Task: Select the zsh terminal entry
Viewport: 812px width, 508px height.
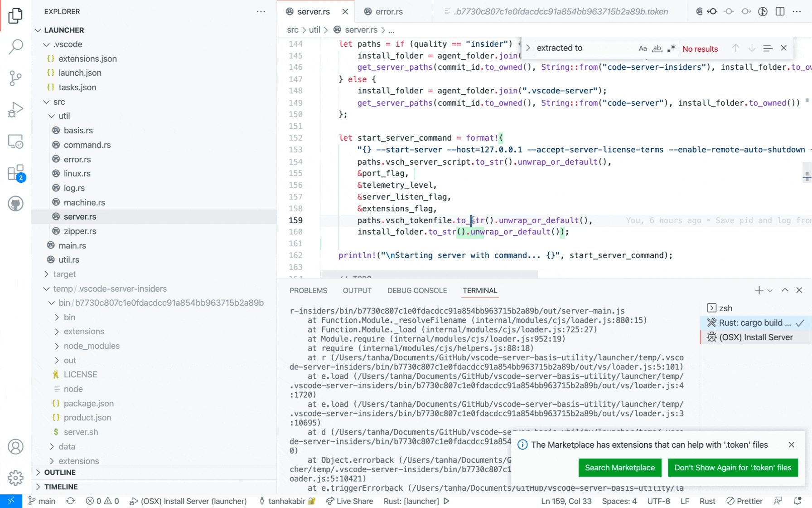Action: pos(755,308)
